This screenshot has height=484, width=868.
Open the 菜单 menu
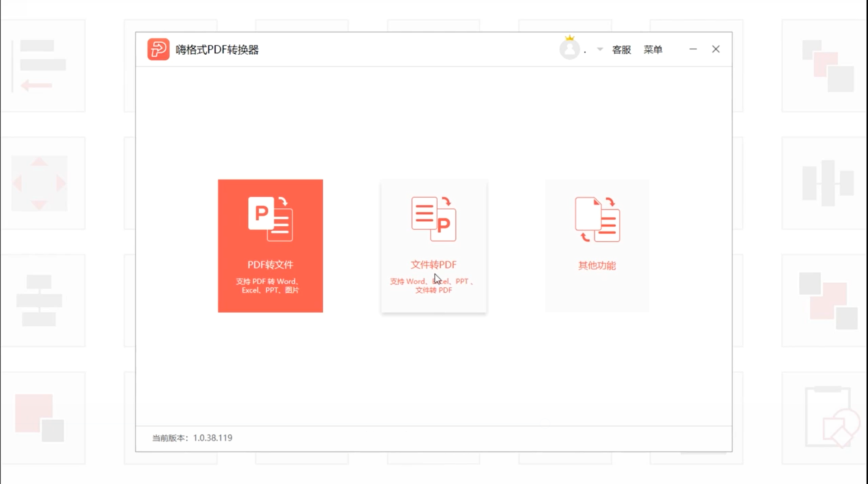click(653, 50)
